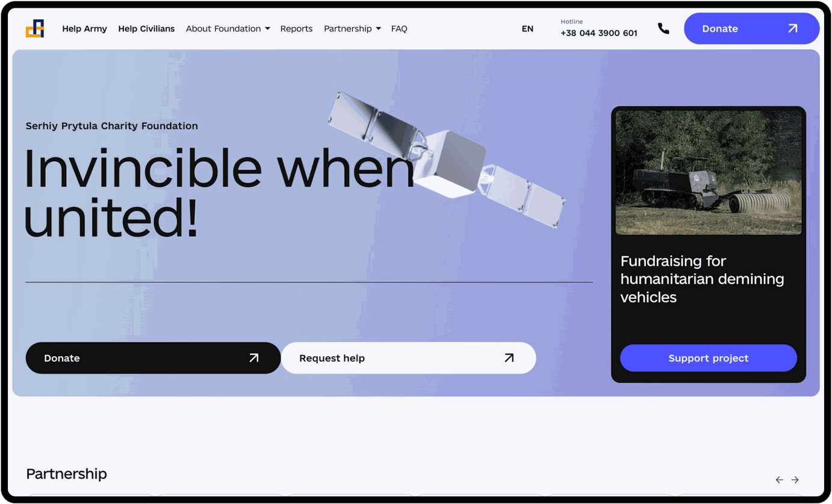The image size is (832, 504).
Task: Open the demining vehicle photo
Action: pos(709,172)
